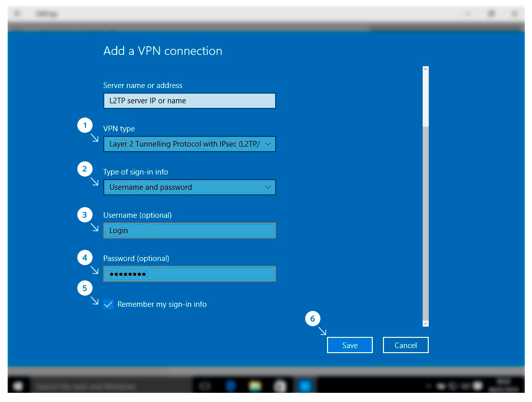Open the highlighted Settings app in the taskbar
The height and width of the screenshot is (402, 532).
point(305,386)
